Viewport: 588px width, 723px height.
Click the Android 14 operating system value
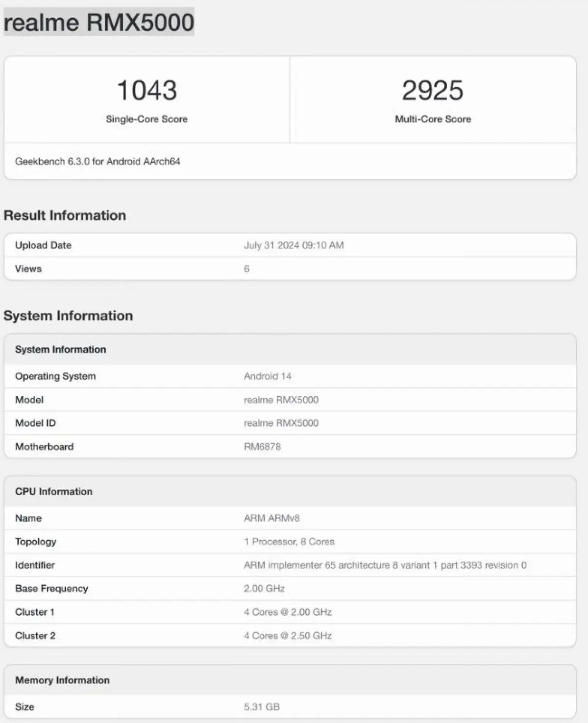268,376
